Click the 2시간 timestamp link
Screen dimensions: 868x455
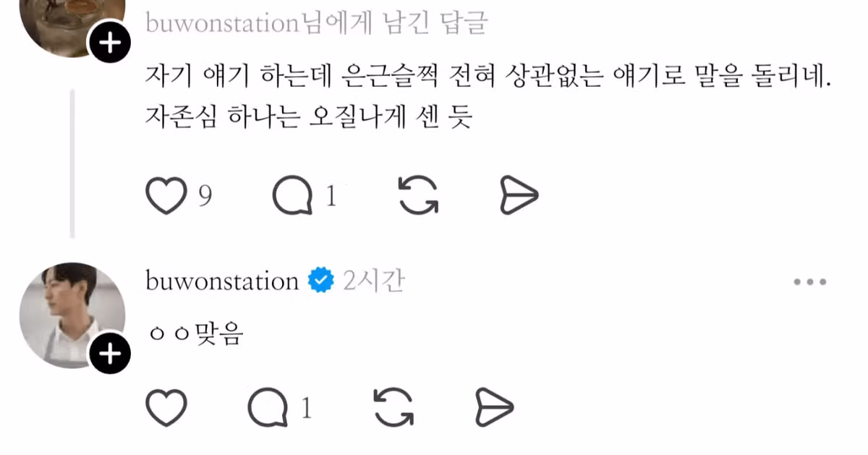click(373, 281)
